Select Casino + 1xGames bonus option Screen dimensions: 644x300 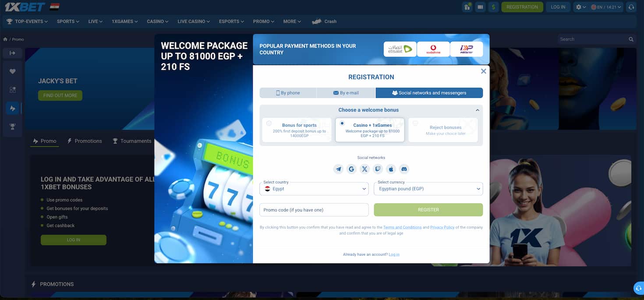(x=370, y=130)
